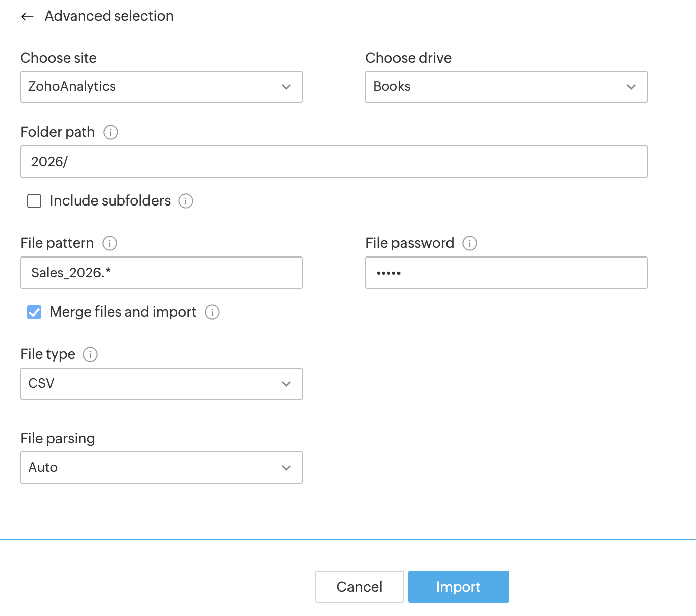Screen dimensions: 696x616
Task: Click the back arrow beside Advanced selection
Action: click(x=27, y=17)
